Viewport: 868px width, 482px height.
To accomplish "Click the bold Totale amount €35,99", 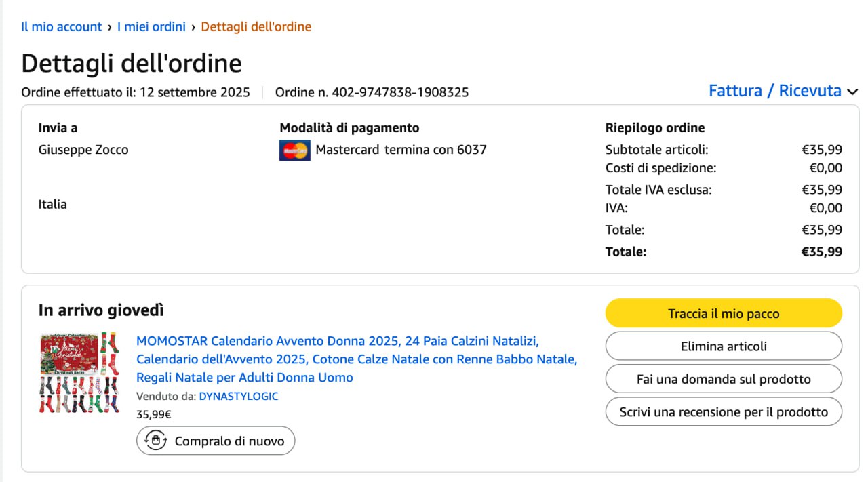I will [821, 252].
